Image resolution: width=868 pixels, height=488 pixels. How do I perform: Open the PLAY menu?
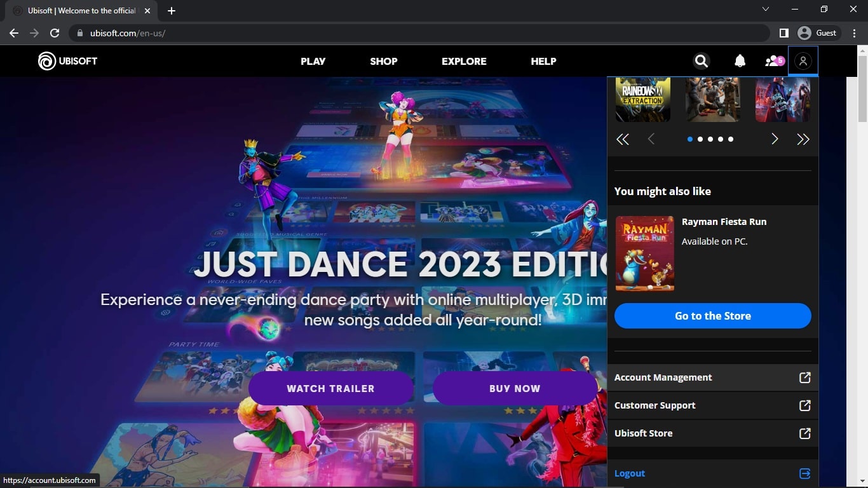[x=313, y=61]
